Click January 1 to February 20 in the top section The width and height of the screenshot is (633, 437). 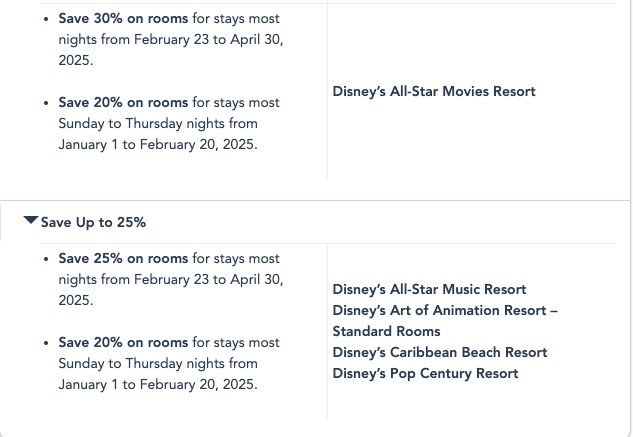[157, 144]
